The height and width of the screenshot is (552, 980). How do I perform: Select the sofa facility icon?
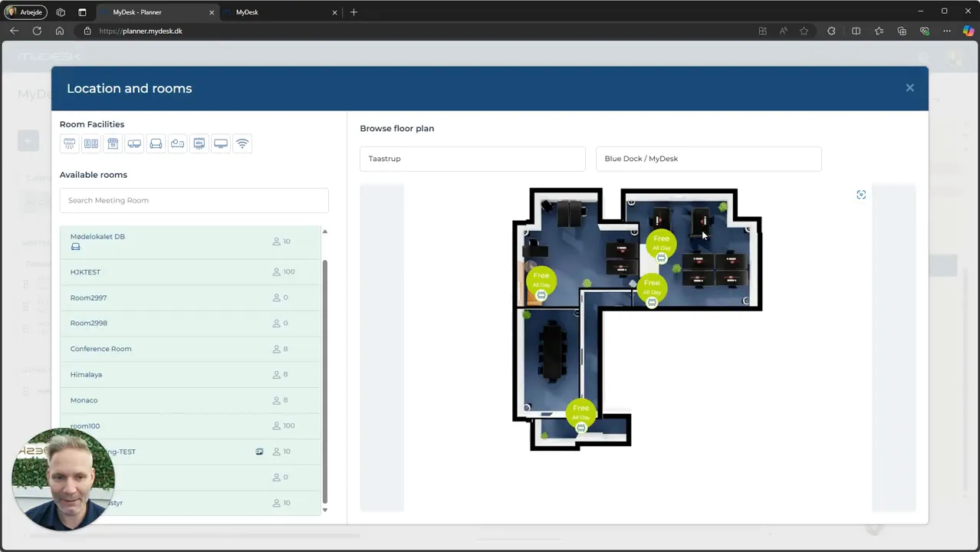click(x=156, y=143)
